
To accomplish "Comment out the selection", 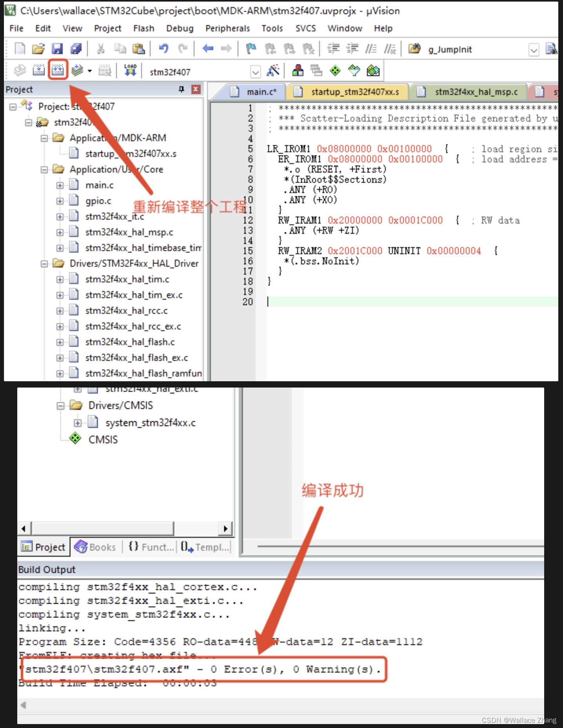I will click(371, 49).
